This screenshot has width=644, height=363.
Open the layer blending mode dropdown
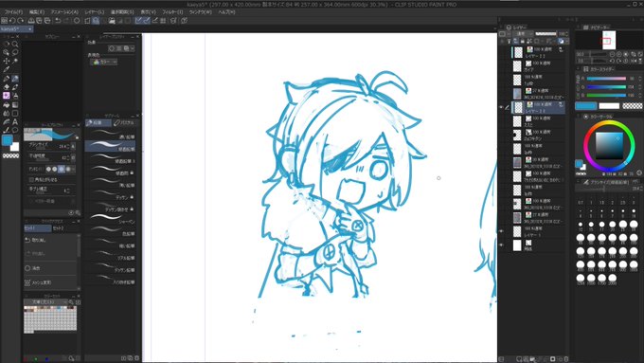(523, 34)
